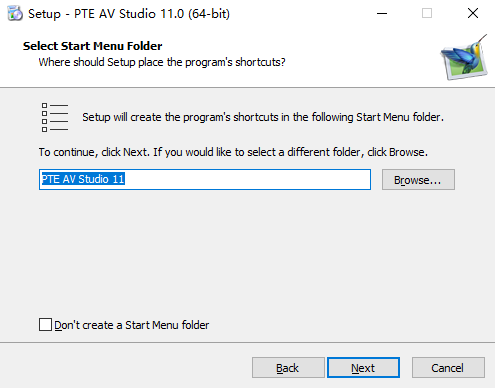The image size is (495, 388).
Task: Click Next to continue installation
Action: tap(363, 368)
